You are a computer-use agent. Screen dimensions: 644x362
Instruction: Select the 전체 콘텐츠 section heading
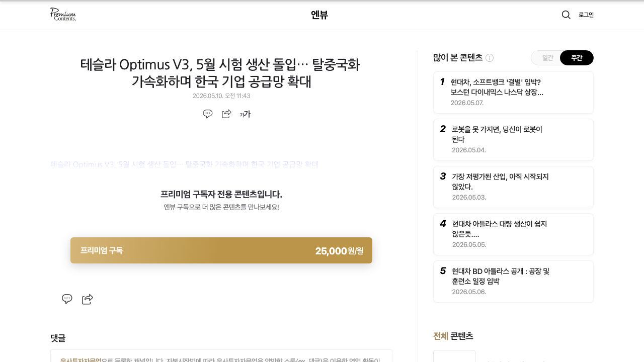(x=453, y=336)
